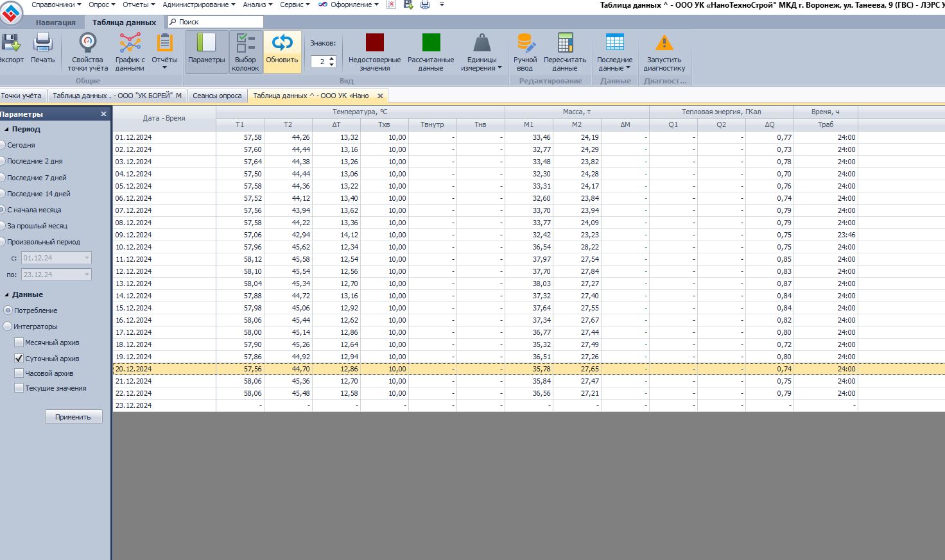Viewport: 945px width, 560px height.
Task: Open the 'по:' end date dropdown
Action: tap(87, 275)
